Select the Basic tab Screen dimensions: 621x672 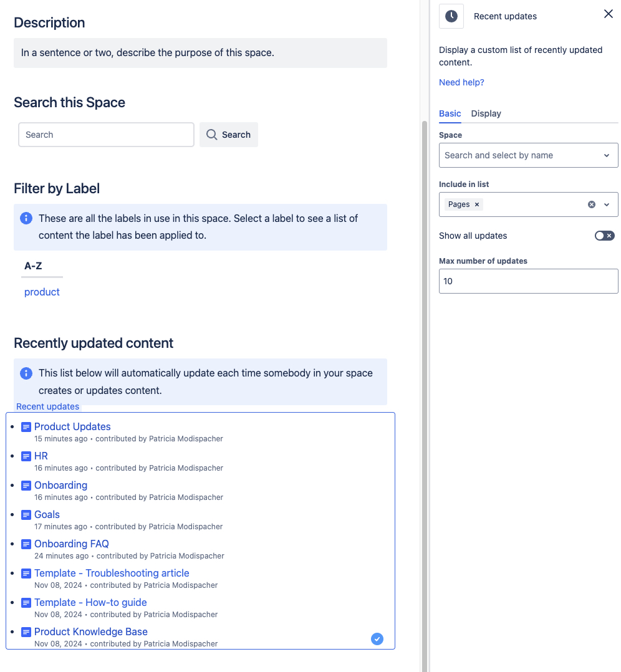click(x=450, y=113)
